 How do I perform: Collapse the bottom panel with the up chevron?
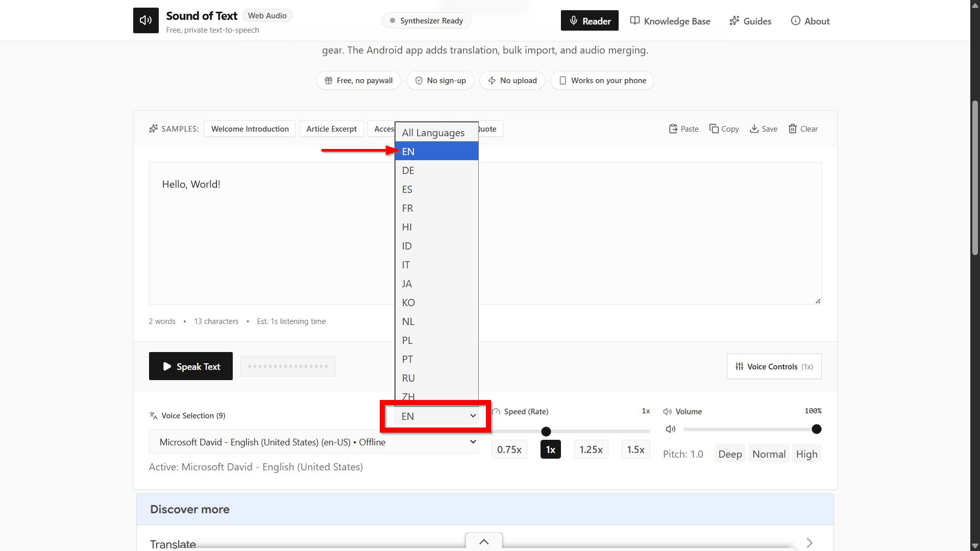click(x=484, y=542)
